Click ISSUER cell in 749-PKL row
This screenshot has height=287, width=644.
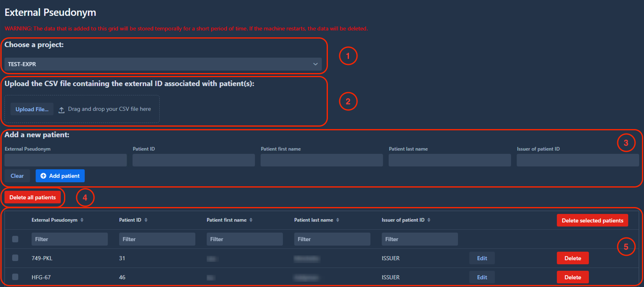[x=390, y=258]
